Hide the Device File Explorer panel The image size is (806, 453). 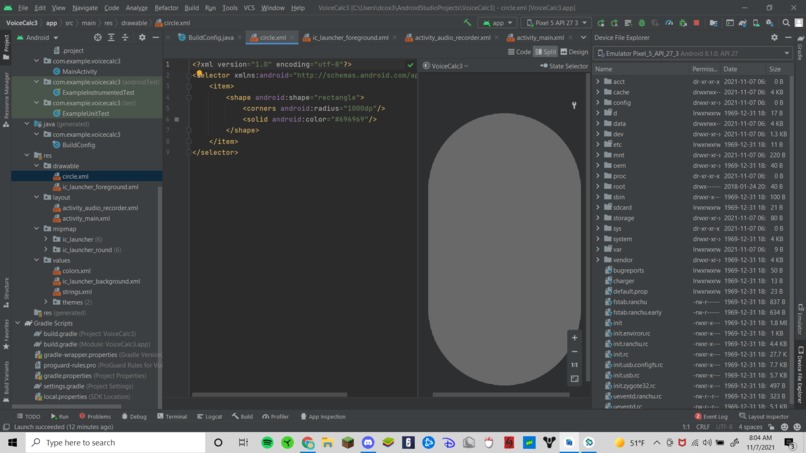pyautogui.click(x=788, y=38)
